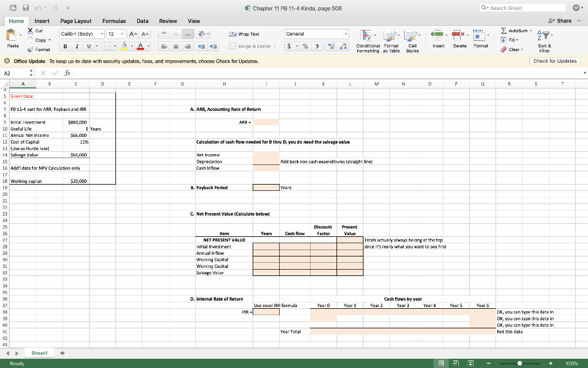The height and width of the screenshot is (368, 588).
Task: Insert cells using the Insert icon
Action: point(437,35)
